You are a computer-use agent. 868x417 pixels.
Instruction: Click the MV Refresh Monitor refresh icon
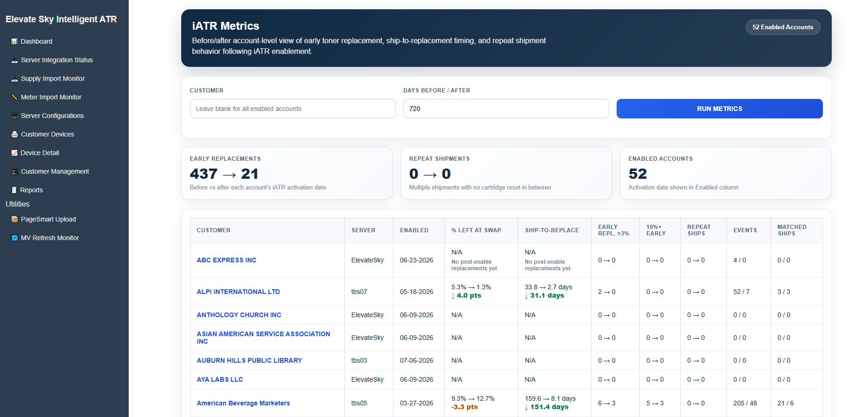14,238
